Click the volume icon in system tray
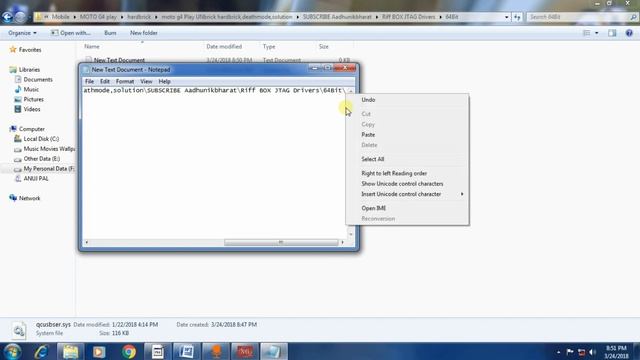Viewport: 640px width, 360px height. pos(593,352)
